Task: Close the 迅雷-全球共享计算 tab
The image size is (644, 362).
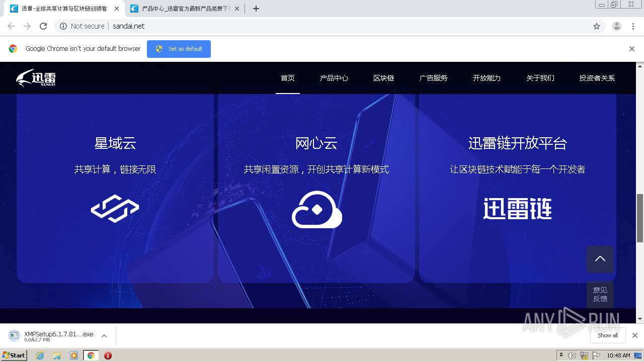Action: (x=117, y=9)
